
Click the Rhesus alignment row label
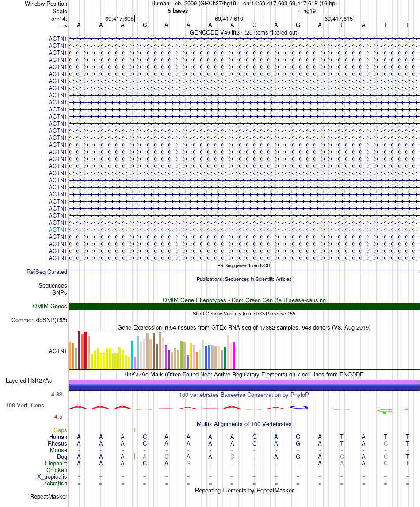57,444
